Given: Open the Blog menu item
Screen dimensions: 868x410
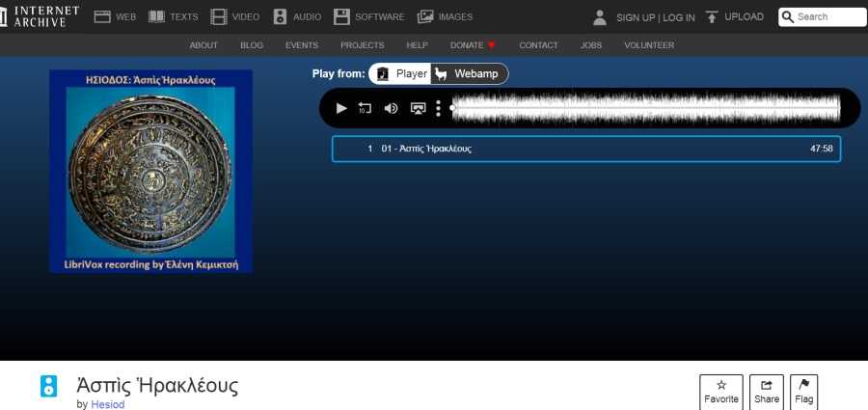Looking at the screenshot, I should pos(251,45).
